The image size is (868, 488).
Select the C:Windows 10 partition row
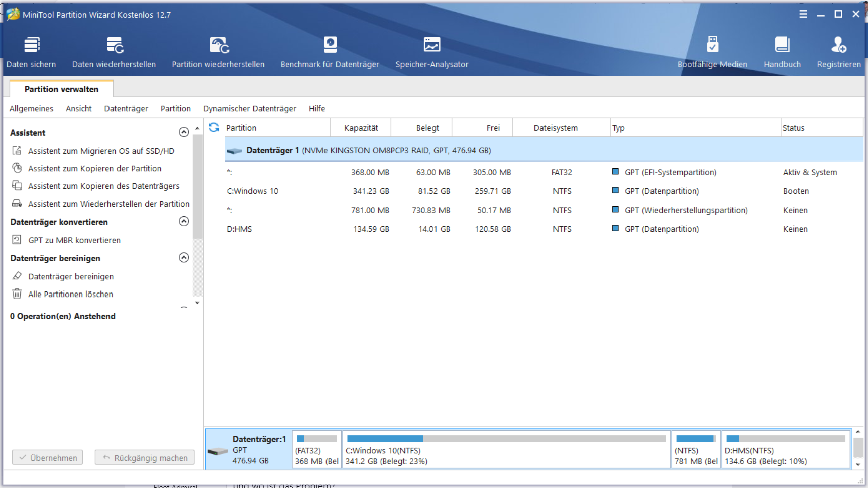point(544,191)
